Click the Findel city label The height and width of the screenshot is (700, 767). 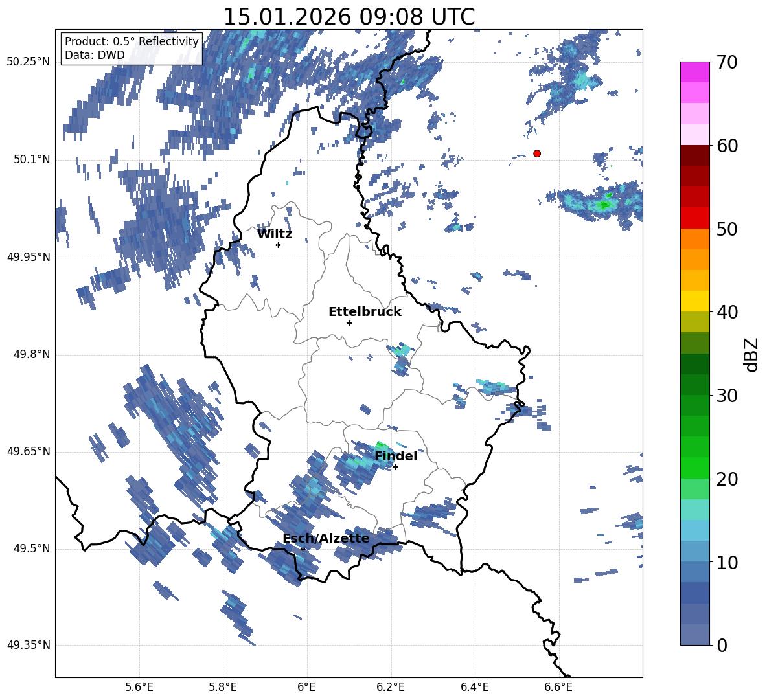[x=396, y=456]
